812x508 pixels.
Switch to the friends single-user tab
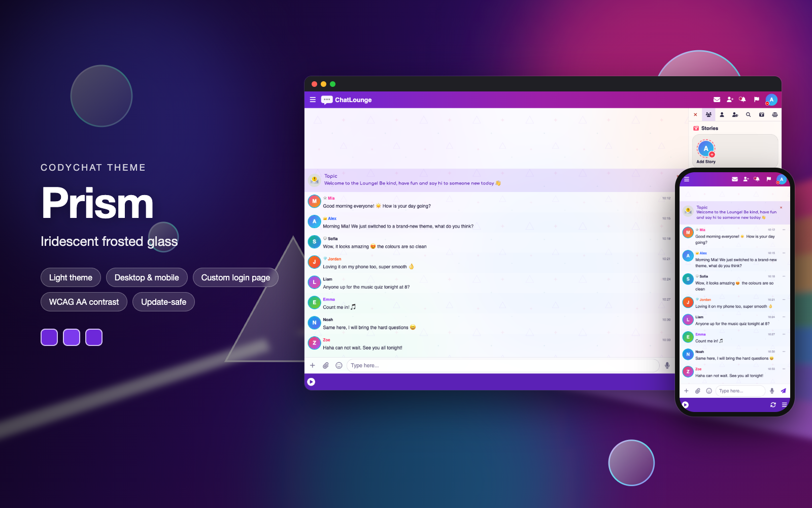(722, 115)
